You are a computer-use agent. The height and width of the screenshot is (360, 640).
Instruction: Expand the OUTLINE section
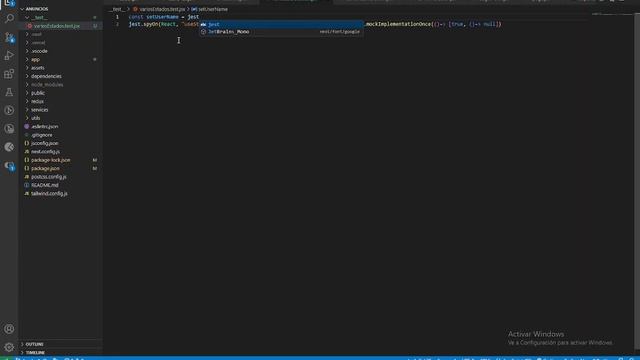click(x=35, y=344)
